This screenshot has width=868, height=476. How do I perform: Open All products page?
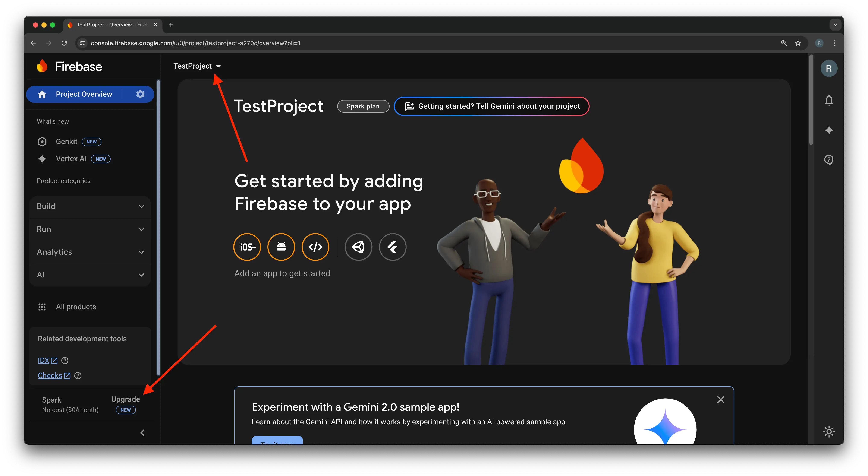coord(76,307)
